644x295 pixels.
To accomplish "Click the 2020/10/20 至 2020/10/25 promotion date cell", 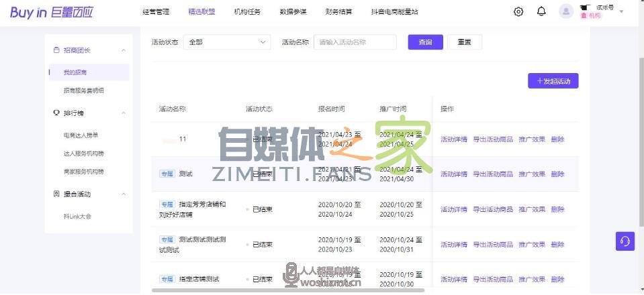I will coord(401,209).
